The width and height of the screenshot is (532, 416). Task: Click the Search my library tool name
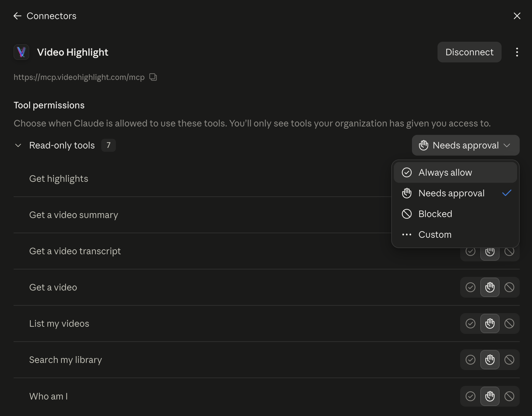[x=65, y=360]
